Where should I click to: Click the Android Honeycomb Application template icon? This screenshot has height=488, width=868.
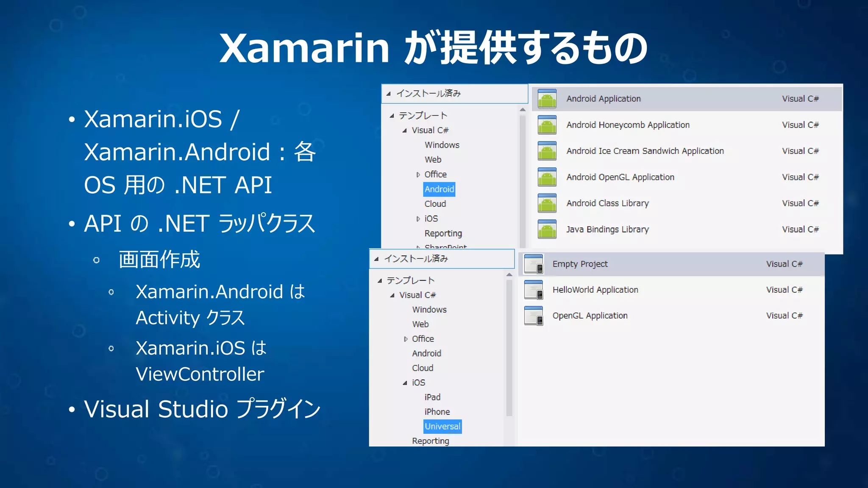(x=547, y=125)
